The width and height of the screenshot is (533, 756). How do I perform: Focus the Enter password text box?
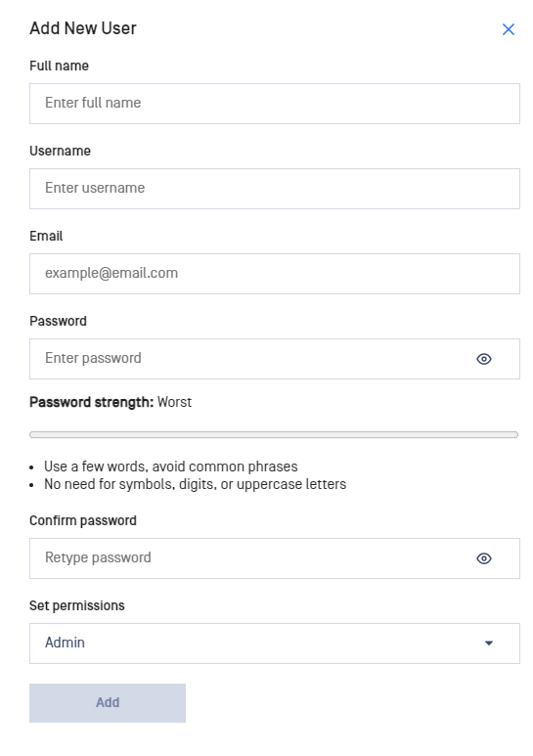[250, 359]
